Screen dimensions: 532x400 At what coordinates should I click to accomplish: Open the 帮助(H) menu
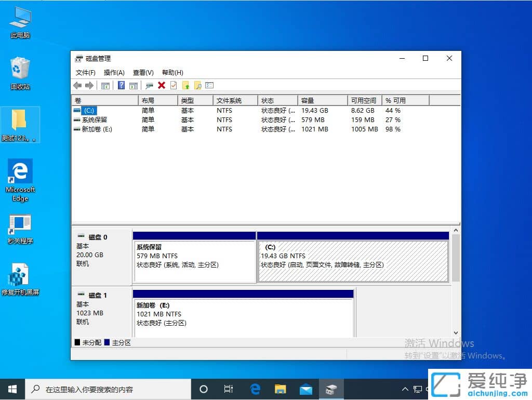pyautogui.click(x=172, y=72)
